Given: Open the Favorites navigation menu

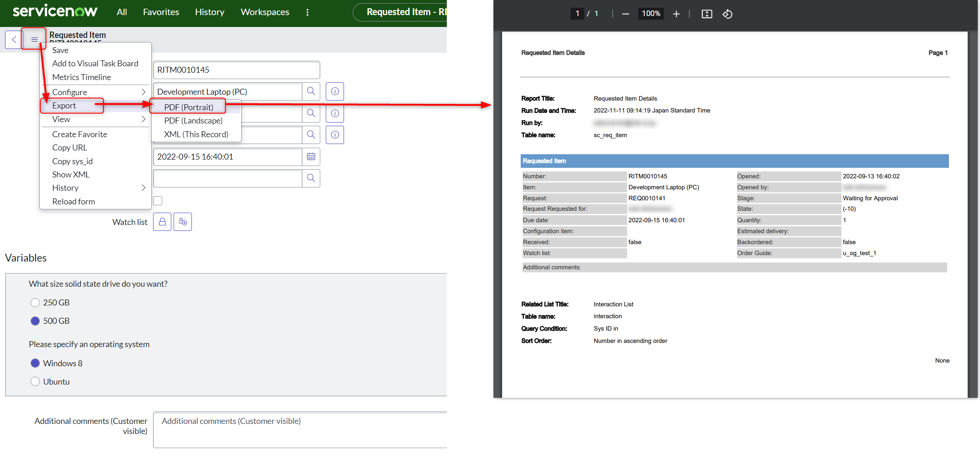Looking at the screenshot, I should [161, 12].
